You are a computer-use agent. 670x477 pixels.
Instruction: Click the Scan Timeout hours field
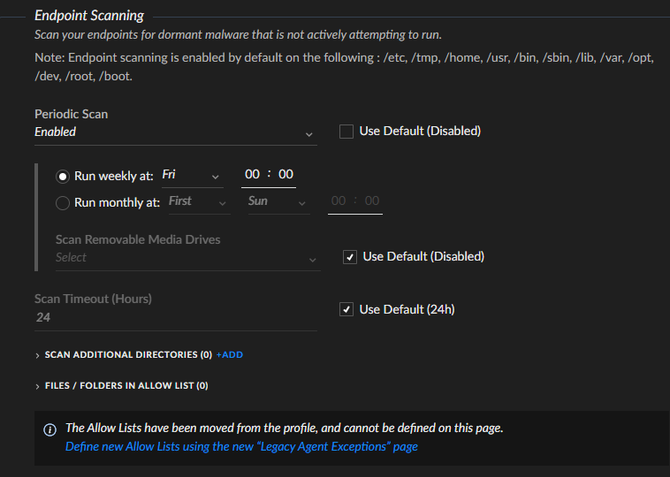coord(175,318)
